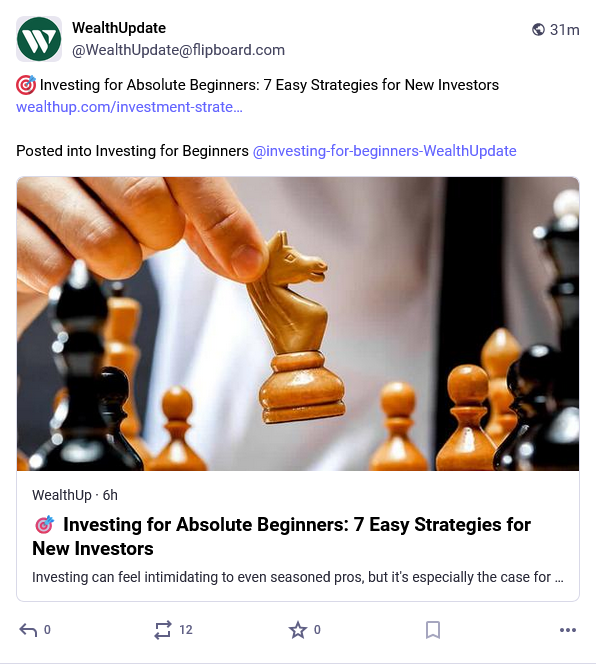Open the three-dots more options menu
Image resolution: width=596 pixels, height=664 pixels.
click(568, 630)
